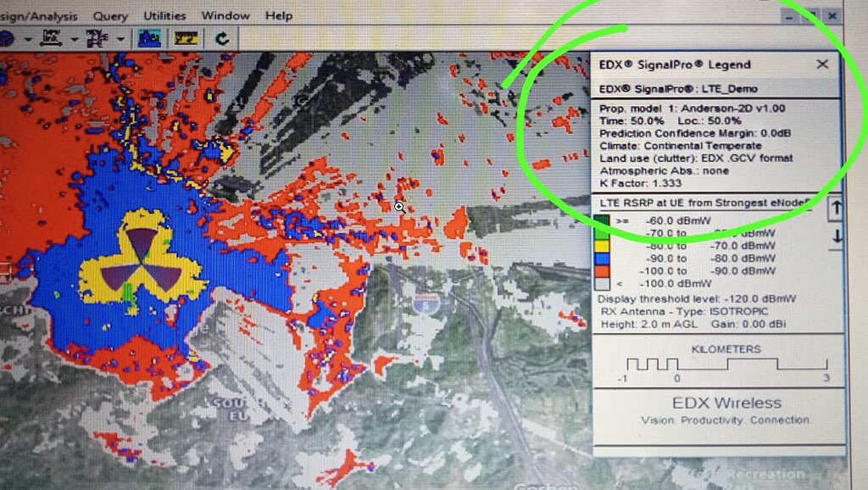Click the three-sector site marker on the map
Viewport: 868px width, 490px height.
click(x=141, y=257)
